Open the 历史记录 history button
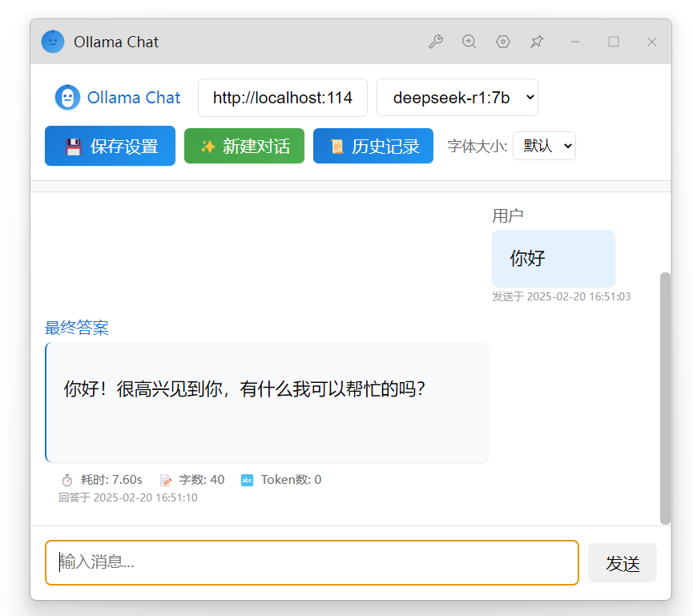The image size is (693, 616). point(373,146)
